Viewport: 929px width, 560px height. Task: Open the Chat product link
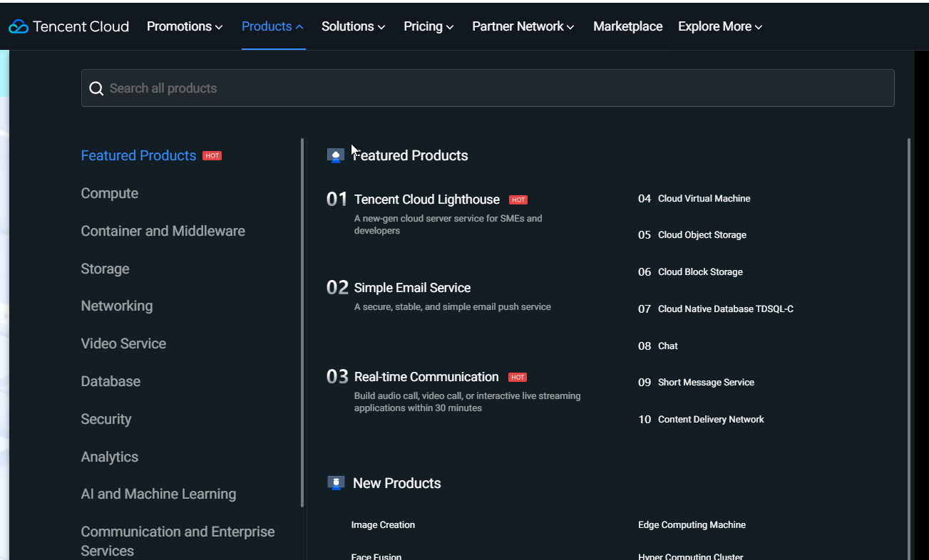(x=668, y=346)
